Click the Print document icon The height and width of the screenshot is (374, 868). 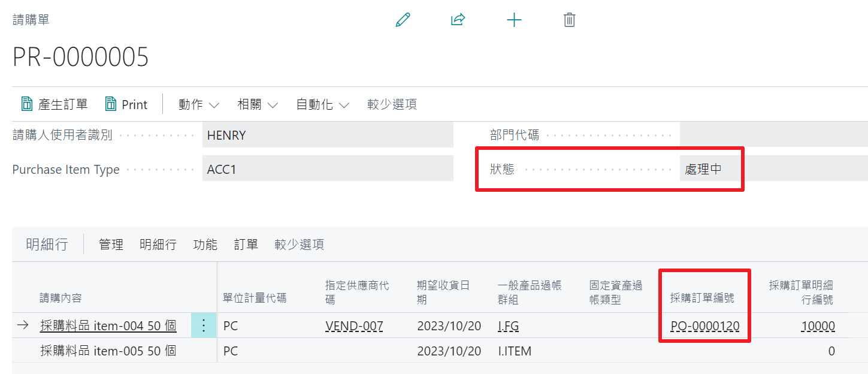(x=111, y=104)
